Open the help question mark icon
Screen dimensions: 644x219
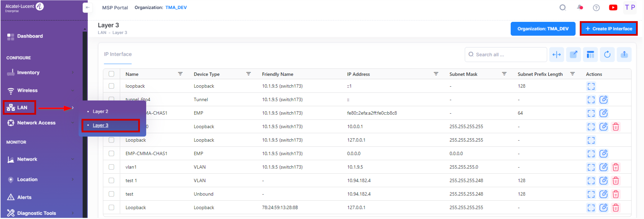[x=596, y=8]
